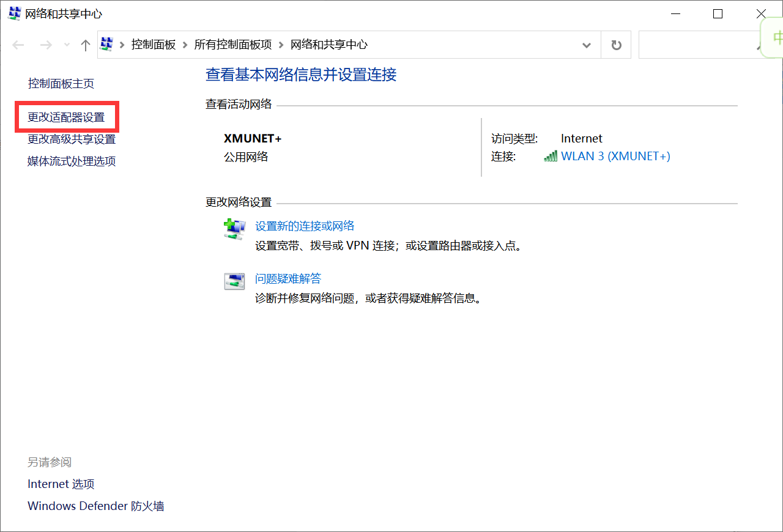Open Windows Defender 防火墙 link
The width and height of the screenshot is (783, 532).
(x=96, y=506)
